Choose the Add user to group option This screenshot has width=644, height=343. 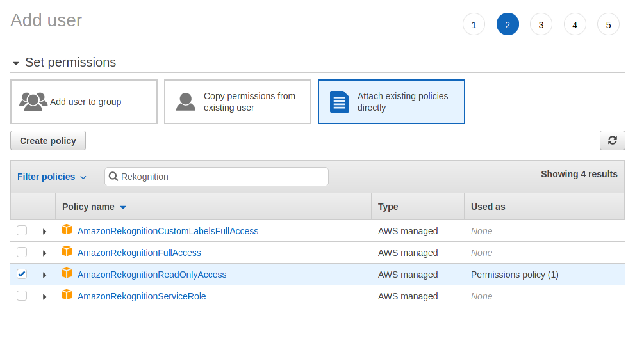[x=84, y=102]
